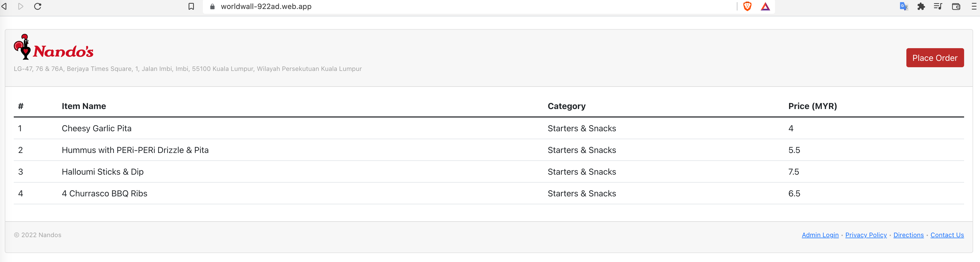
Task: Click the Google Translate extension icon
Action: pos(904,6)
